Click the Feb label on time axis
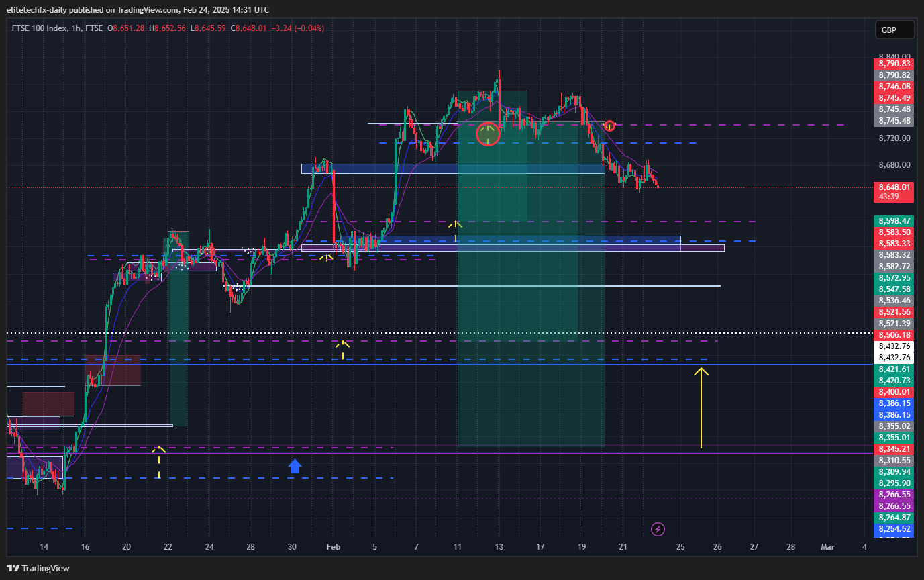The width and height of the screenshot is (924, 580). coord(333,547)
